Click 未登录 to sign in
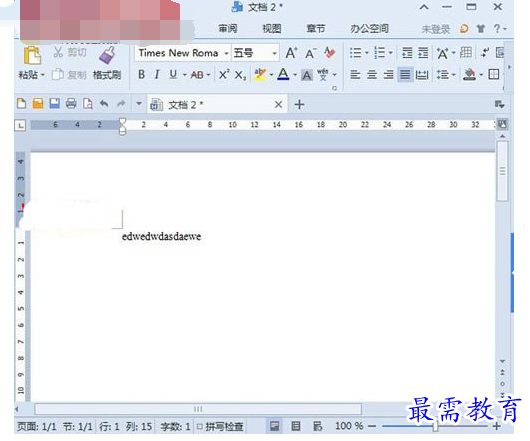 click(436, 29)
